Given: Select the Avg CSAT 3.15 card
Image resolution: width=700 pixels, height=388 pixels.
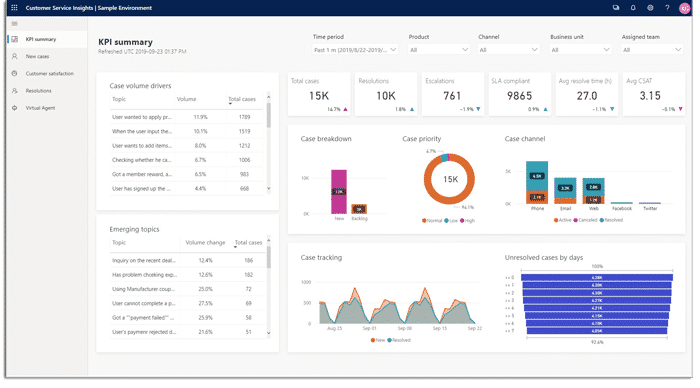Looking at the screenshot, I should click(654, 94).
